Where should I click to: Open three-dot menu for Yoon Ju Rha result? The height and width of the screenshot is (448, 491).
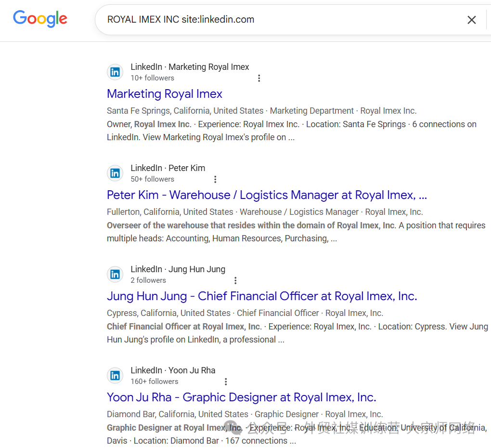226,382
